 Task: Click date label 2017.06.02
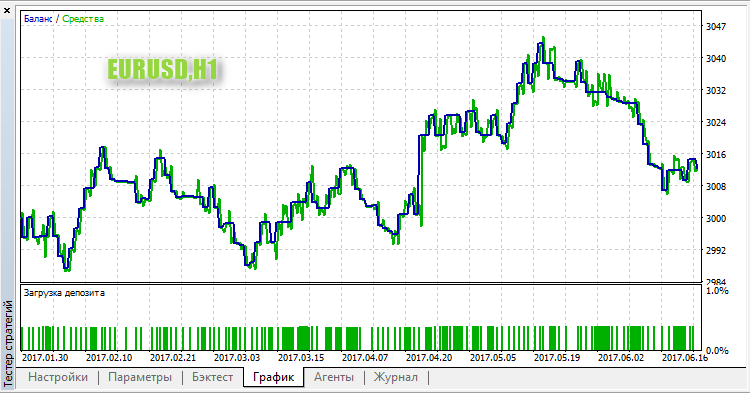(621, 358)
